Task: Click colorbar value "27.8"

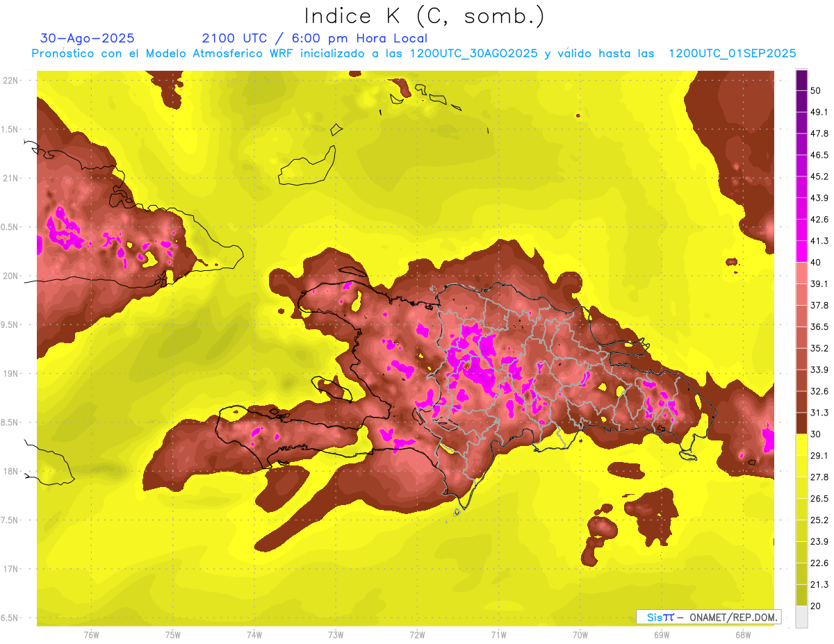Action: click(x=819, y=477)
